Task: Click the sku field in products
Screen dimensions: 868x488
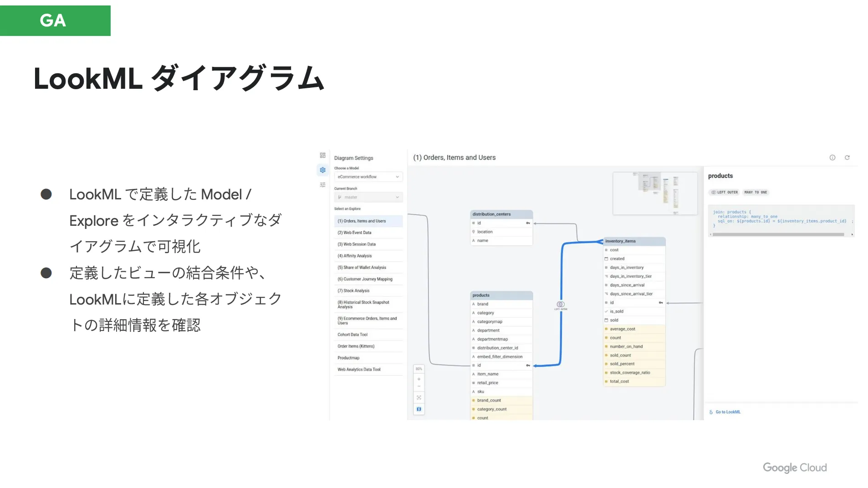Action: (501, 391)
